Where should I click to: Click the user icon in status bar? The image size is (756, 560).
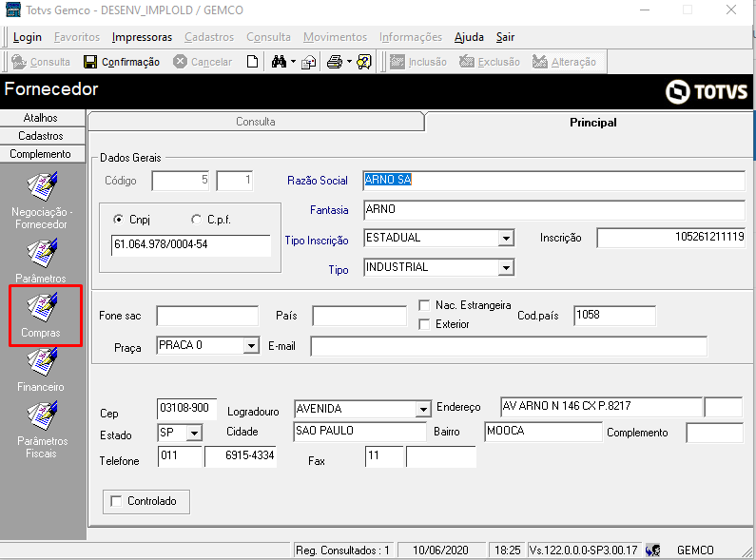tap(652, 550)
